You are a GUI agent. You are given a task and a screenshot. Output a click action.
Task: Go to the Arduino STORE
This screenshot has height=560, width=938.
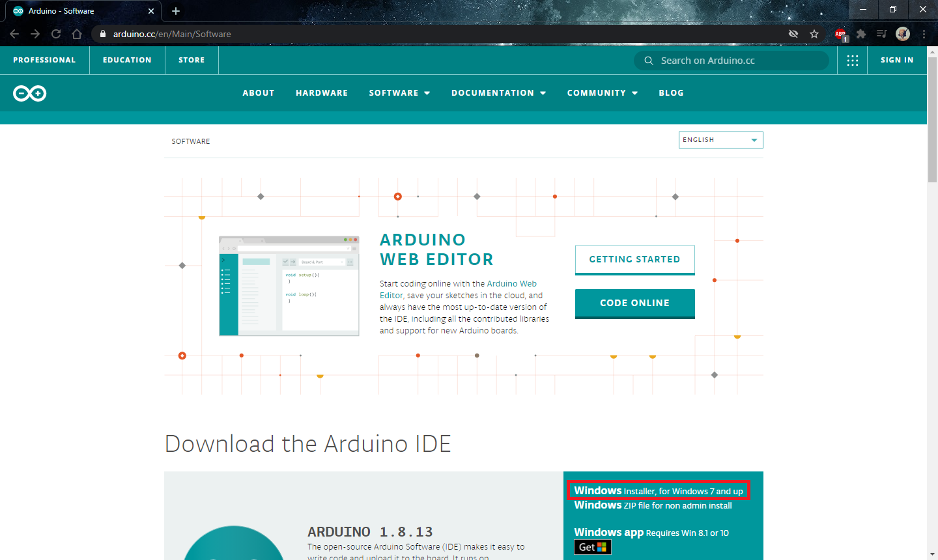click(192, 60)
